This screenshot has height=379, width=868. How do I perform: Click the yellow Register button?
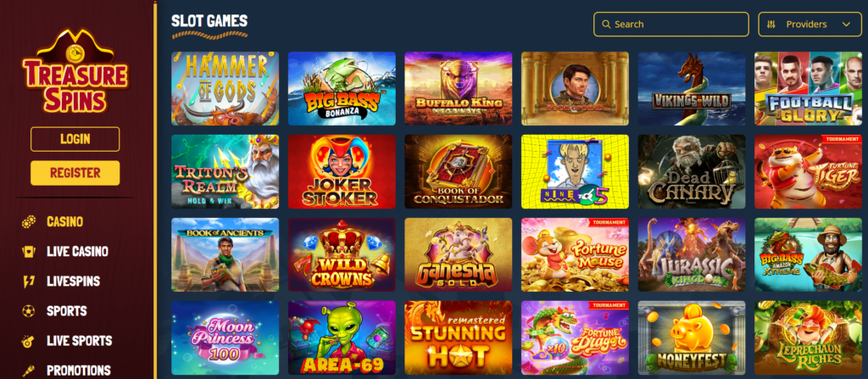coord(75,173)
